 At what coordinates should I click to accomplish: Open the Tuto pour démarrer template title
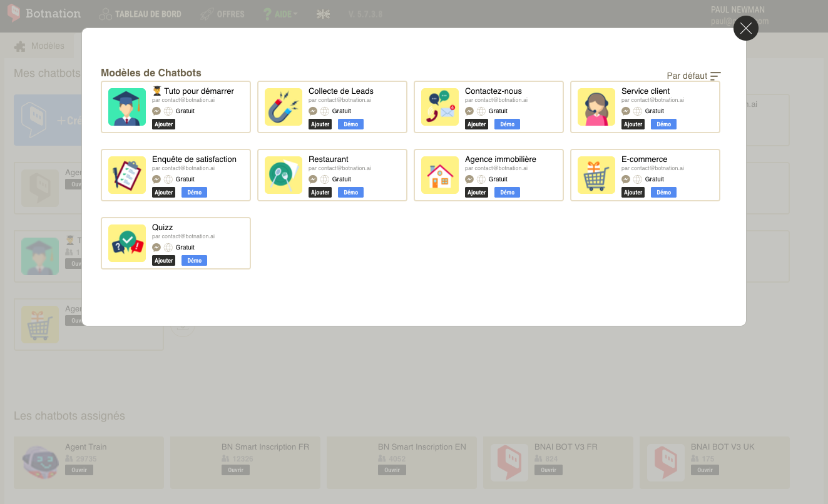point(193,91)
